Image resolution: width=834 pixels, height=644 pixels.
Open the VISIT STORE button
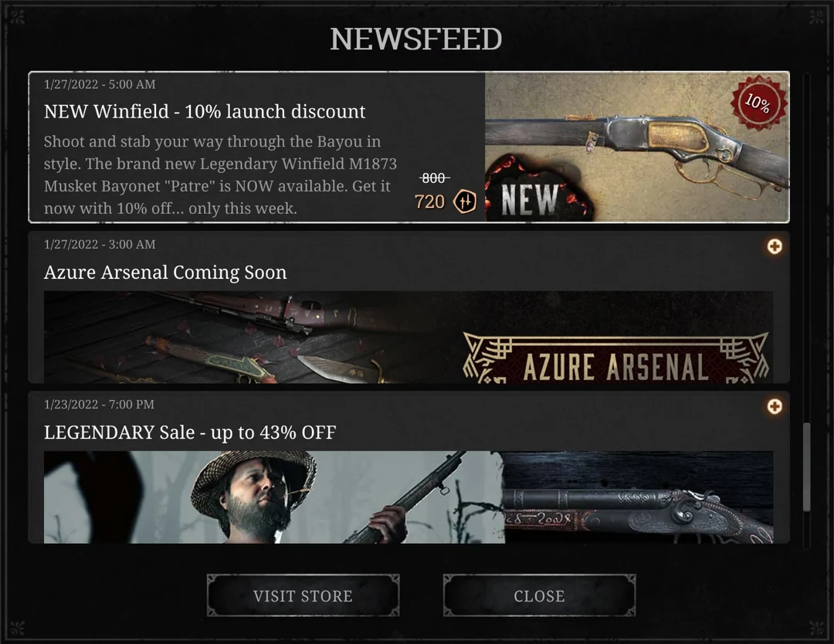(x=303, y=595)
